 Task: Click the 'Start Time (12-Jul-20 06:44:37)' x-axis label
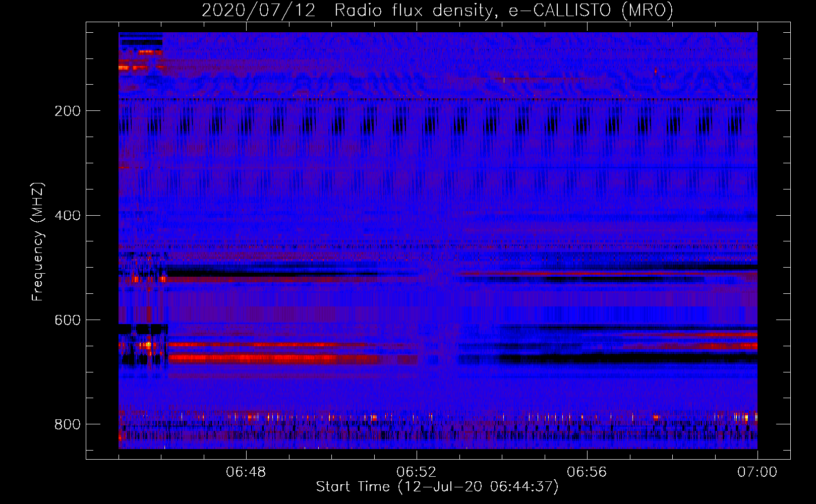437,487
